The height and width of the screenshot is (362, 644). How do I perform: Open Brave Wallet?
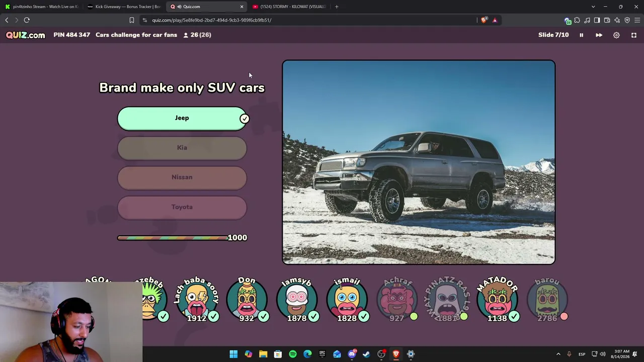tap(607, 20)
